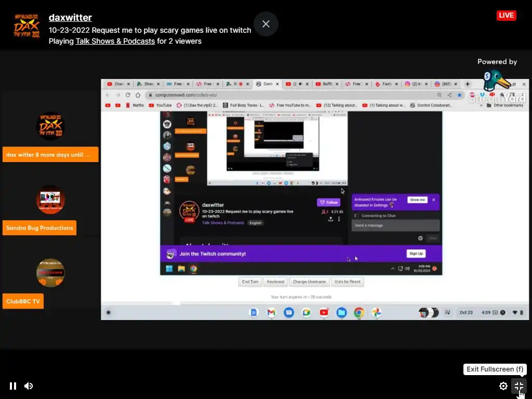Open the Talk Shows & Podcasts category link
Image resolution: width=532 pixels, height=399 pixels.
[115, 41]
